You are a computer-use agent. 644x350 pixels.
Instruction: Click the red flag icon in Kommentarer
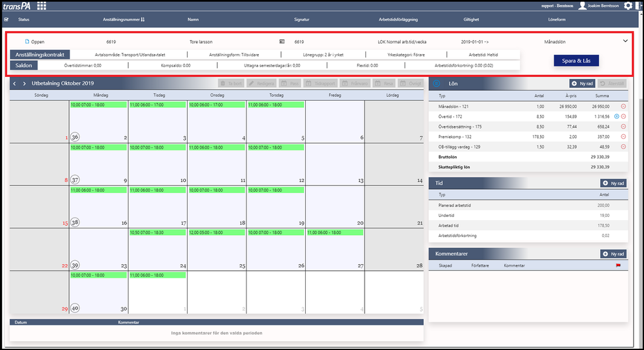(618, 265)
